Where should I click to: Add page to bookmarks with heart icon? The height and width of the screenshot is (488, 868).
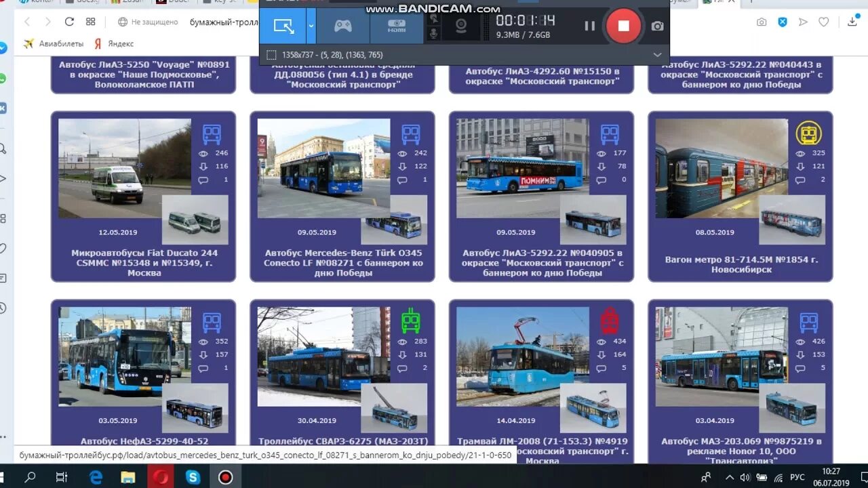(823, 22)
